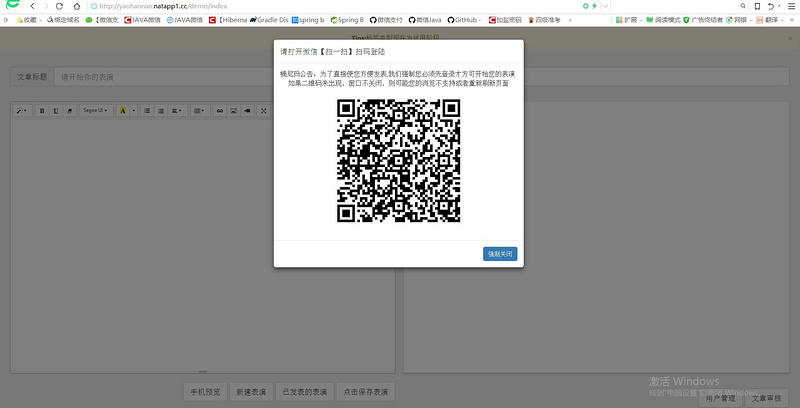This screenshot has height=408, width=800.
Task: Click the 新建表演 new post button
Action: (x=251, y=392)
